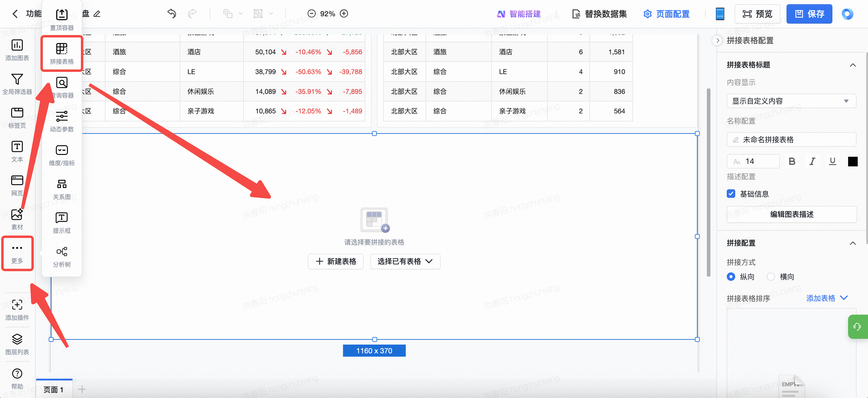Select the 分析树 component icon

tap(62, 252)
